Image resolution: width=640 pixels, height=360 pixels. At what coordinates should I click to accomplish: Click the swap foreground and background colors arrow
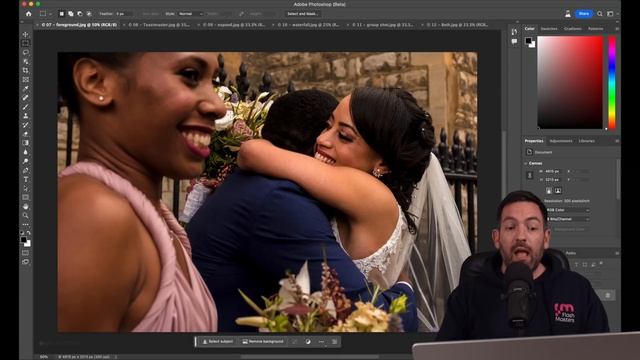tap(29, 233)
